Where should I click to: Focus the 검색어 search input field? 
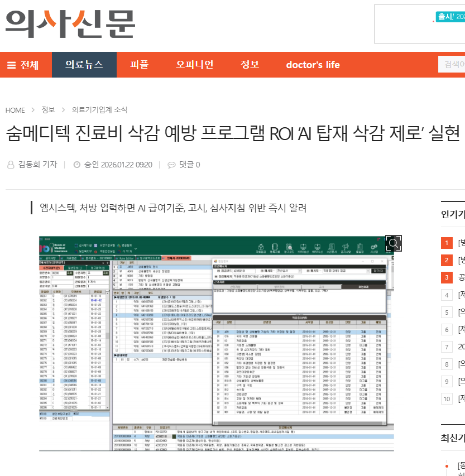point(452,64)
